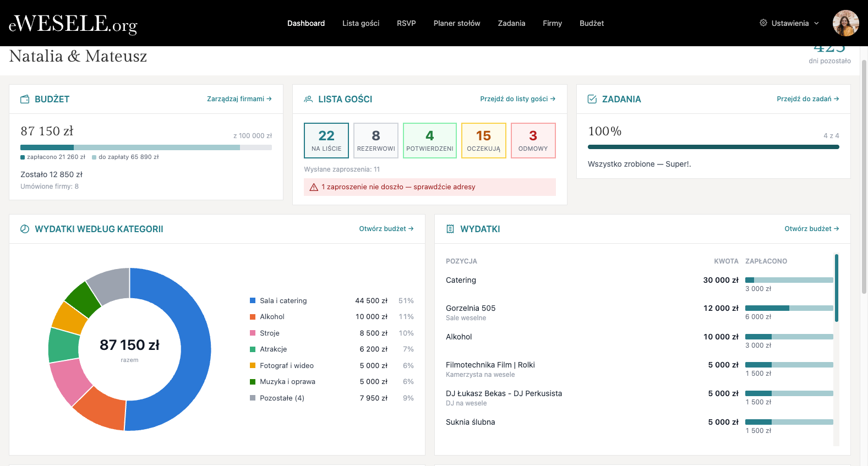Click Otwórz budżet in the Wydatki panel
The width and height of the screenshot is (868, 466).
point(812,229)
